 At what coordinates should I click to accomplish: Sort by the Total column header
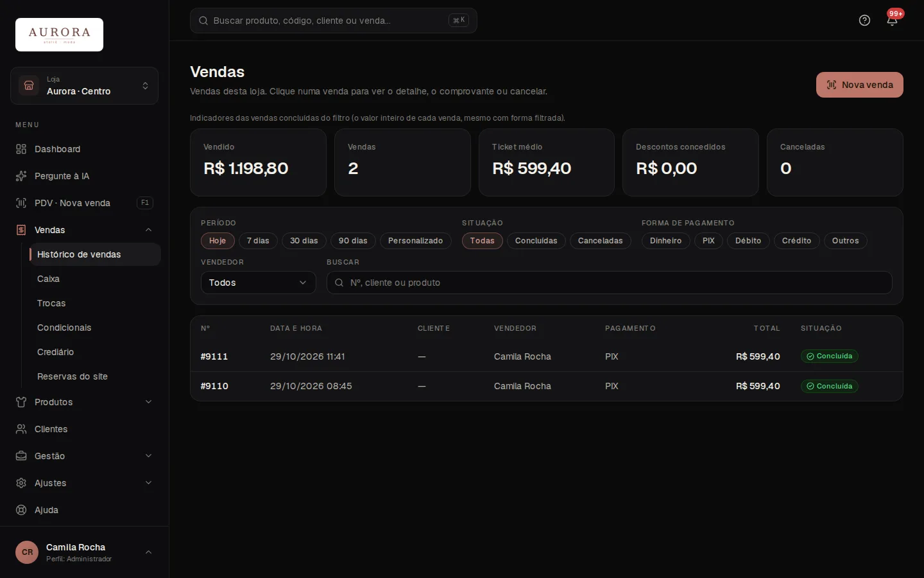pyautogui.click(x=767, y=328)
